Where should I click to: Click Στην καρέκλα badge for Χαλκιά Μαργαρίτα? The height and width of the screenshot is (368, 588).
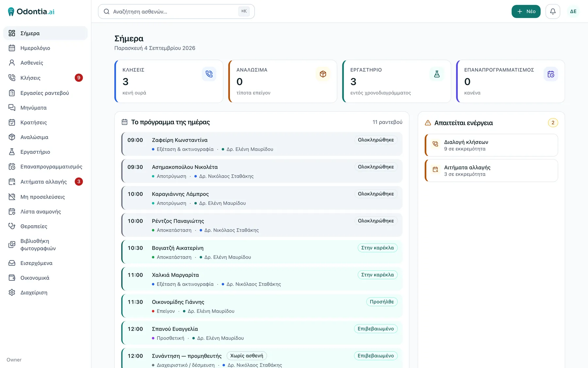(x=377, y=275)
